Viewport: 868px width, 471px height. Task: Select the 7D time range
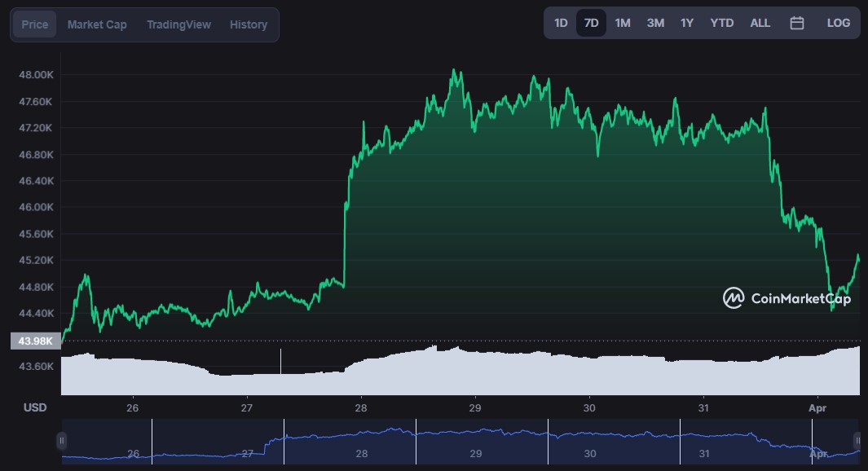tap(591, 24)
